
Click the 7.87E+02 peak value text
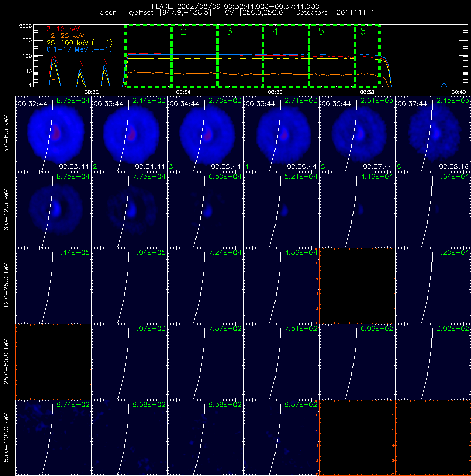pyautogui.click(x=225, y=328)
